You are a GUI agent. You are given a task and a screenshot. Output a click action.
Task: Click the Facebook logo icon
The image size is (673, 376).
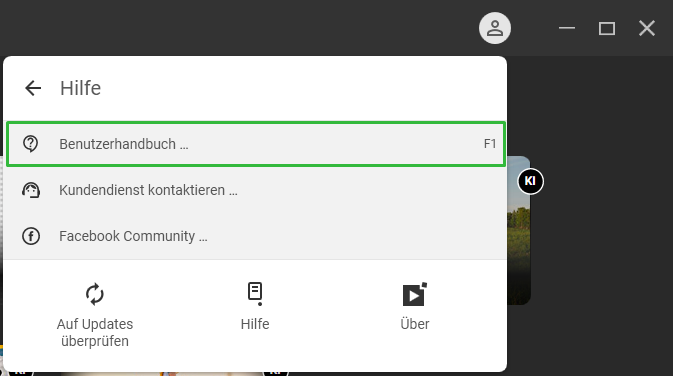pyautogui.click(x=31, y=236)
